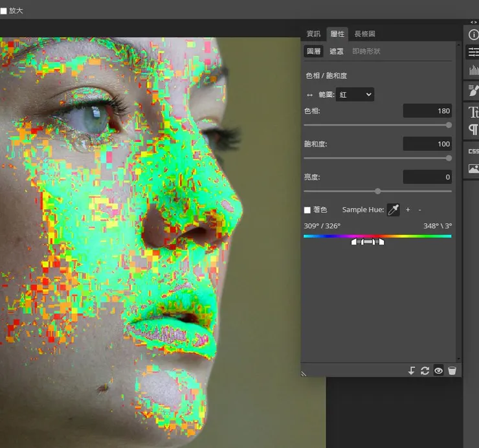Click the plus add-to-sample button
Screen dimensions: 479x448
pos(408,210)
